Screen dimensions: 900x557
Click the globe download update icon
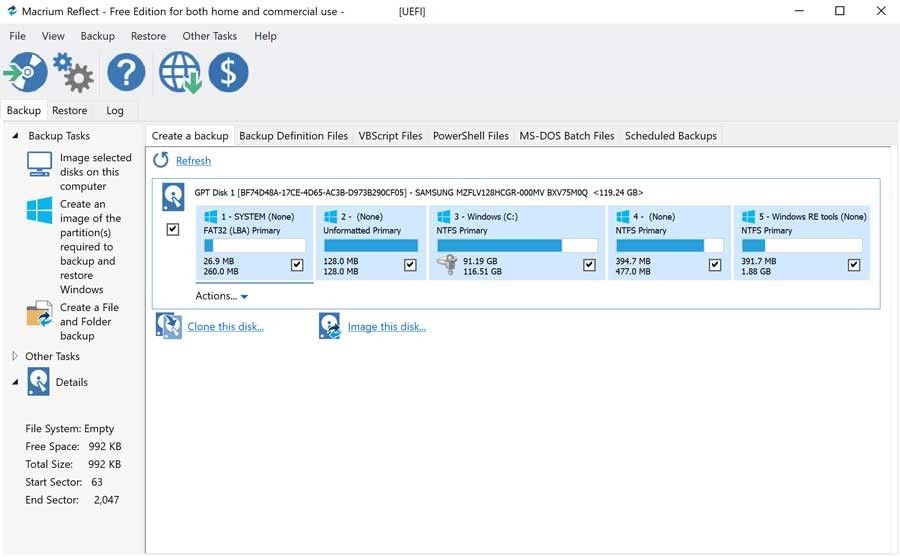180,73
